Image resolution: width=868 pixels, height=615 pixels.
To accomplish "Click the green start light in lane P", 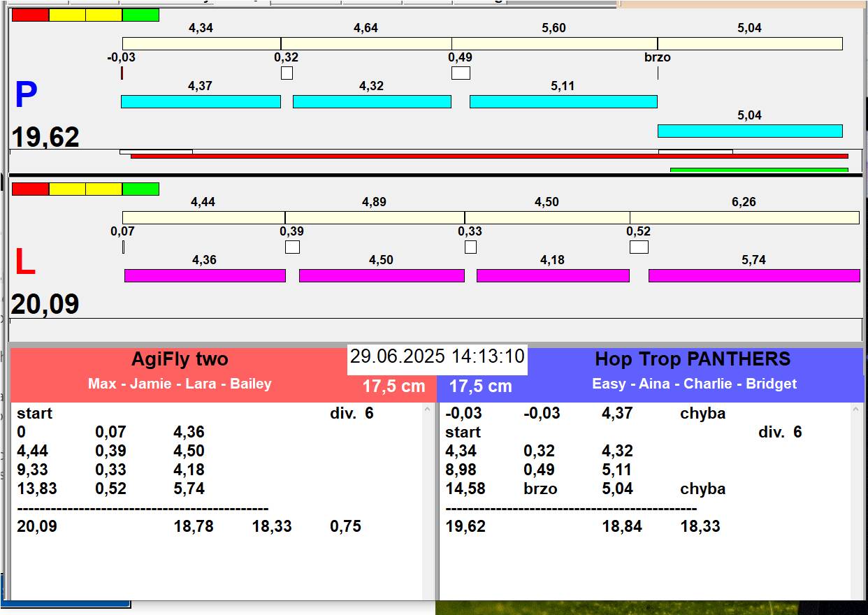I will click(x=140, y=15).
